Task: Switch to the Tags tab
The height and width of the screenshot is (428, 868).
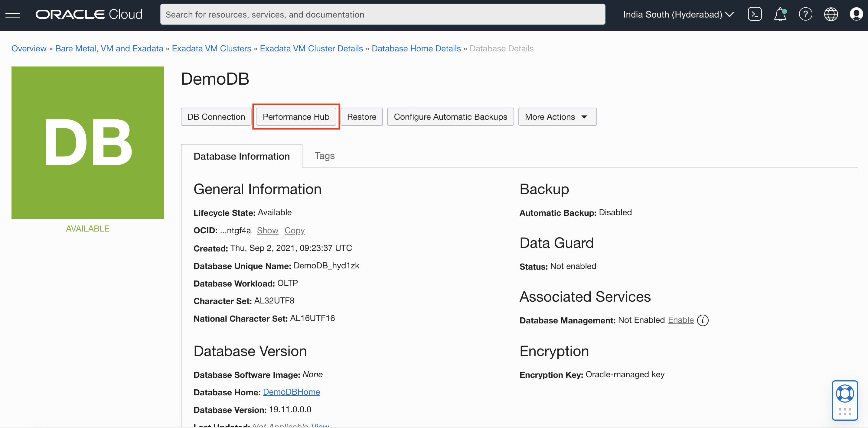Action: 324,156
